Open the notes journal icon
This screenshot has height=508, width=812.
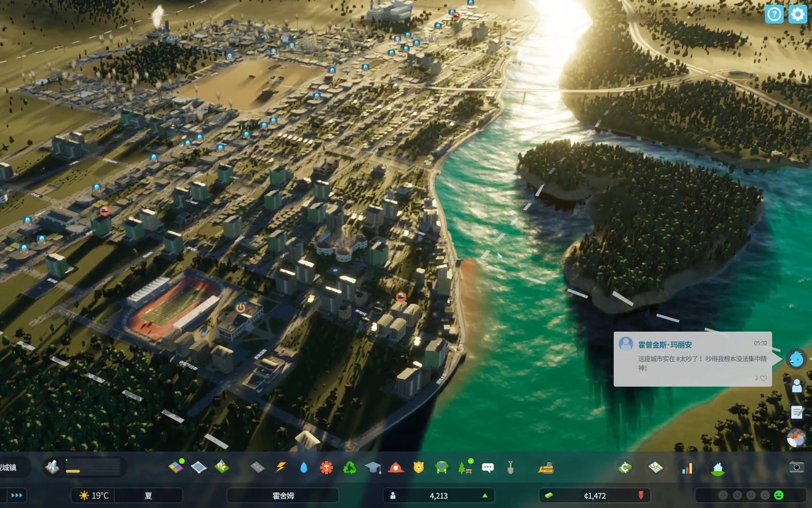tap(797, 412)
